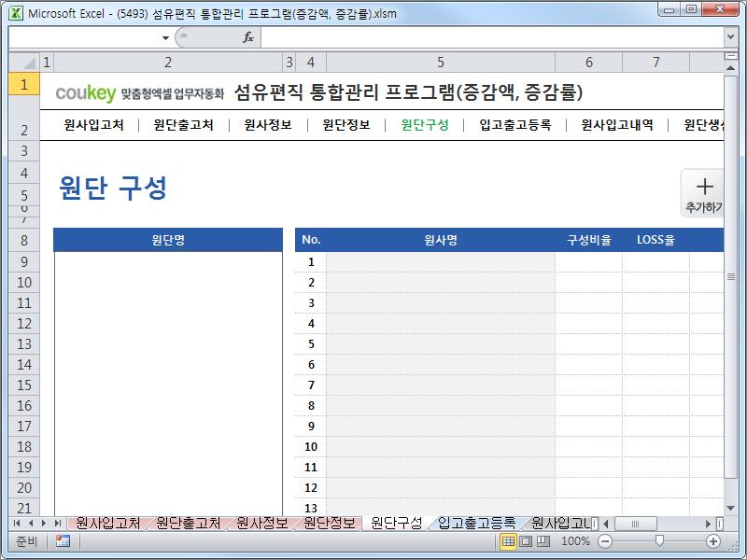Viewport: 747px width, 560px height.
Task: Click the 원사명 table header
Action: [x=441, y=240]
